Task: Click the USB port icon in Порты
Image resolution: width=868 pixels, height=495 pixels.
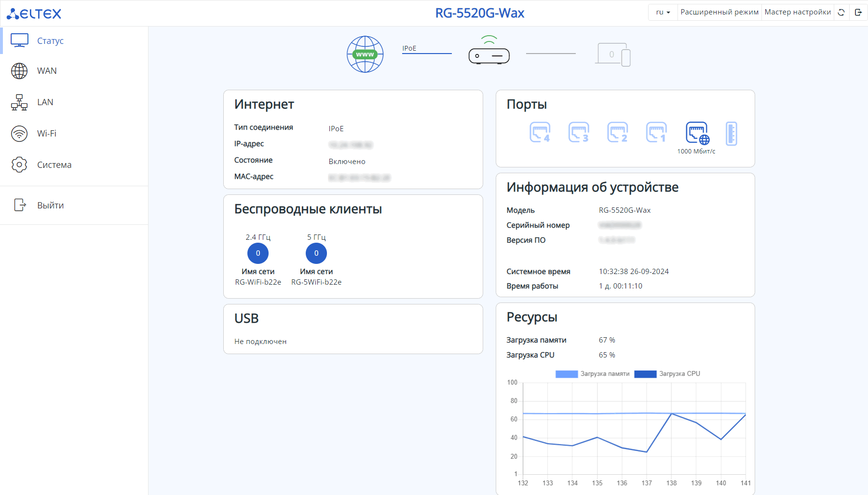Action: 731,133
